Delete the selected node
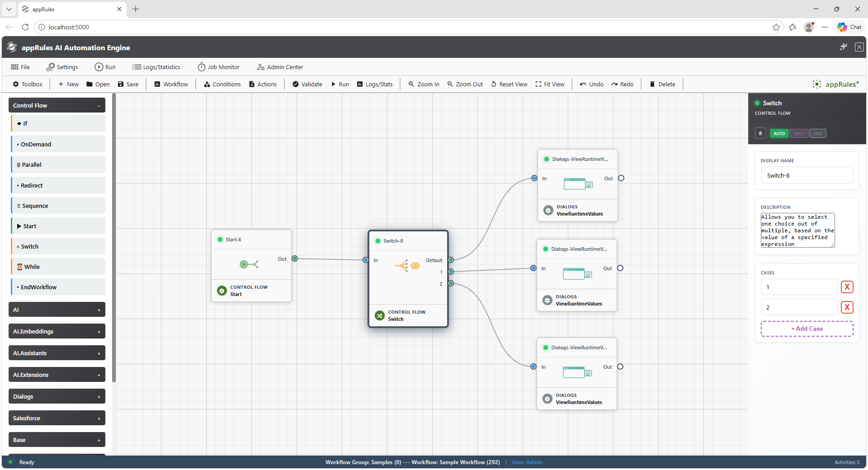 pos(662,84)
